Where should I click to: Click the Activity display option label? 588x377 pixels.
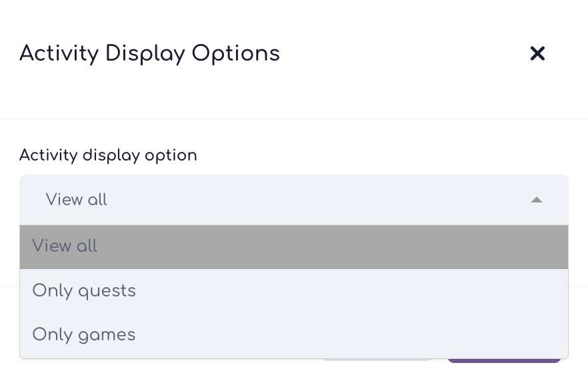pyautogui.click(x=108, y=155)
